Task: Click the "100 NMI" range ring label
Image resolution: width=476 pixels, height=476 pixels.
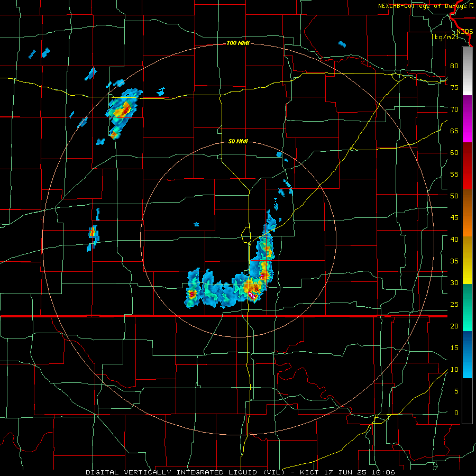Action: click(x=238, y=43)
